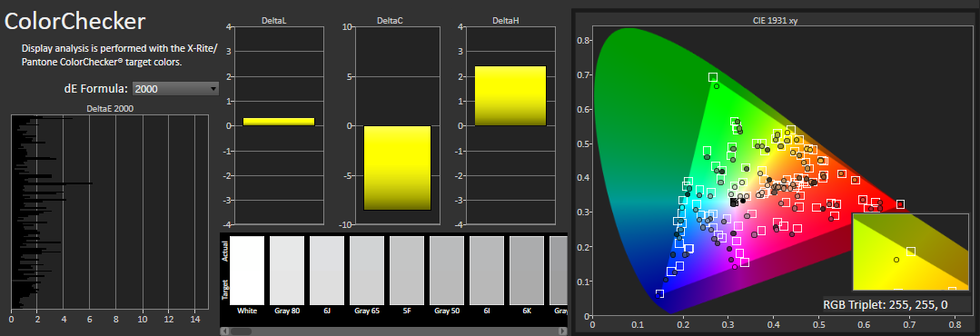Screen dimensions: 980x336
Task: Click the dE Formula label
Action: (x=95, y=89)
